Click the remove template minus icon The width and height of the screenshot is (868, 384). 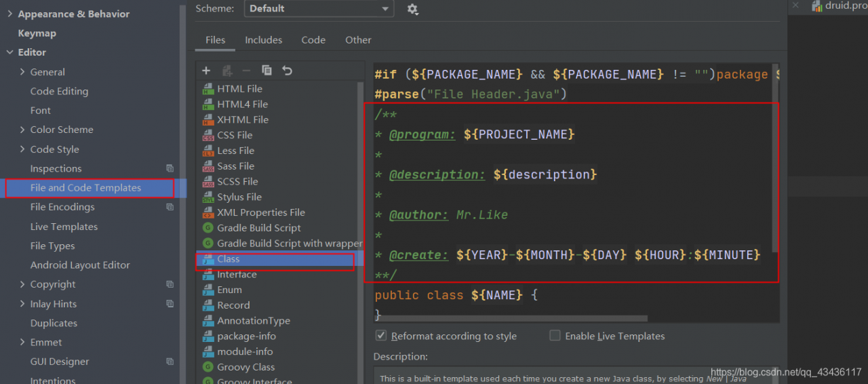(246, 71)
